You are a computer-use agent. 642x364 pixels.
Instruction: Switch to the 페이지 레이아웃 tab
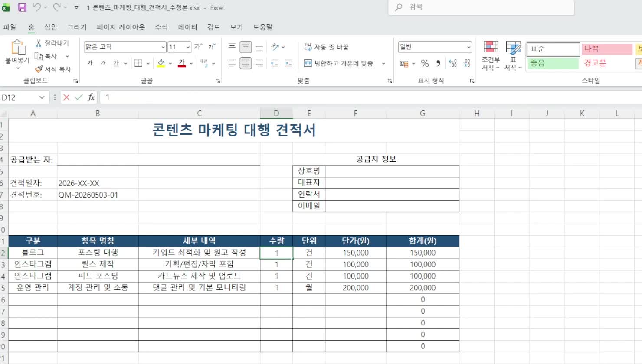click(x=121, y=27)
